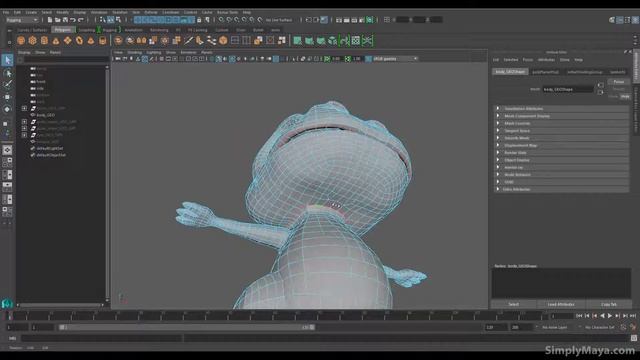Open the Deform menu
This screenshot has height=360, width=640.
[151, 12]
